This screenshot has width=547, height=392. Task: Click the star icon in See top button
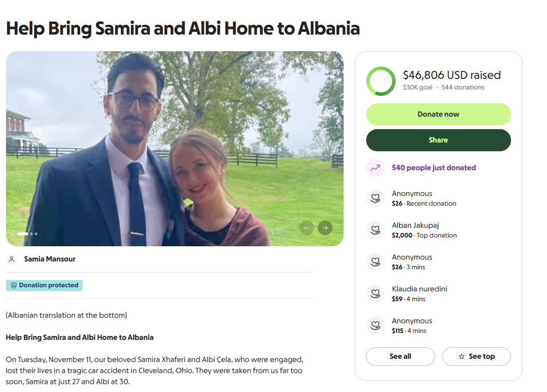coord(462,356)
